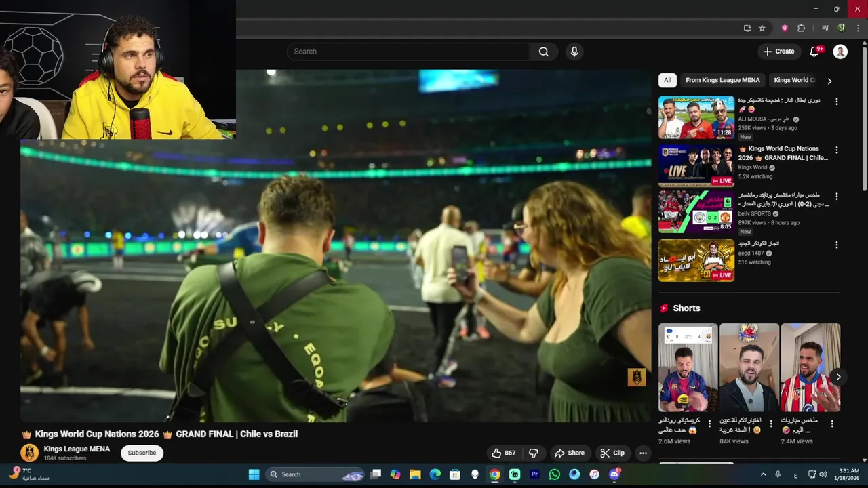Open Discord from the taskbar
This screenshot has height=488, width=868.
[614, 474]
